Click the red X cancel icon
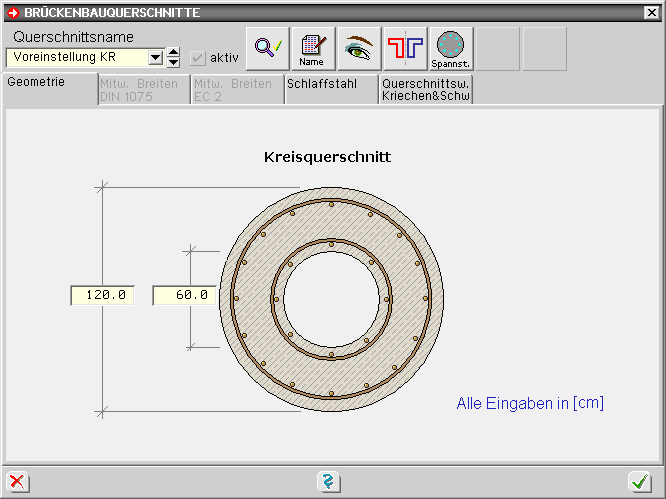 coord(17,482)
